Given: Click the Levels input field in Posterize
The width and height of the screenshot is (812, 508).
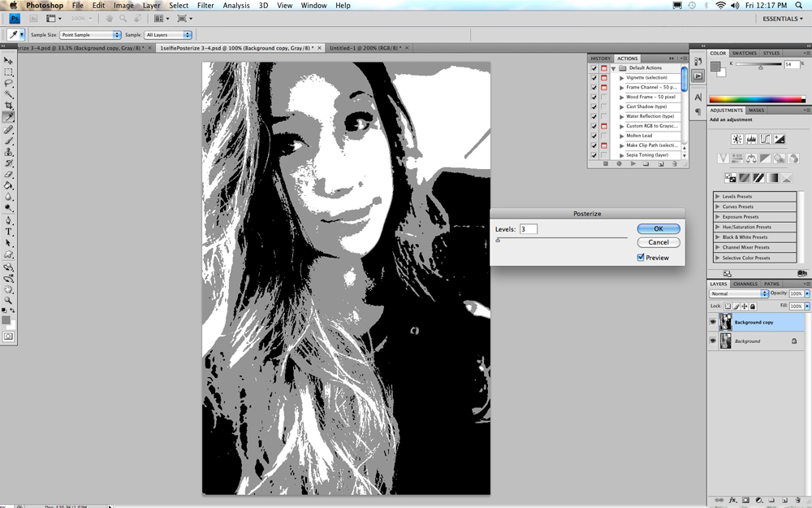Looking at the screenshot, I should [x=529, y=229].
